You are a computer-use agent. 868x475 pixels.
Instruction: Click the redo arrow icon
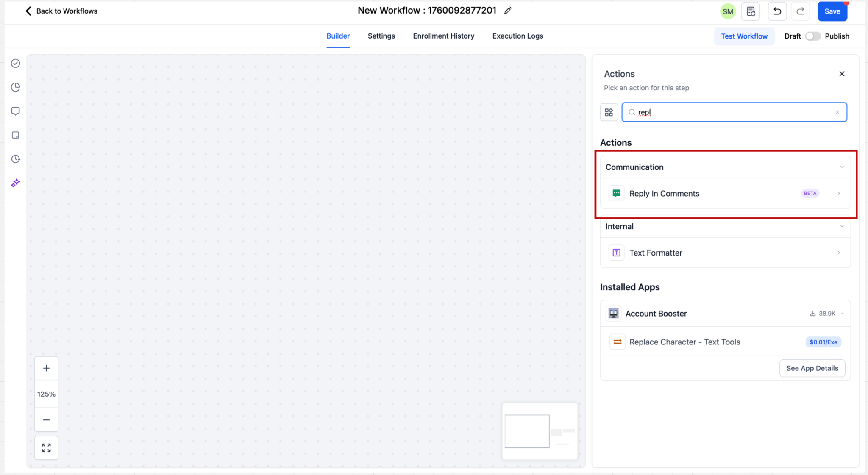click(800, 11)
